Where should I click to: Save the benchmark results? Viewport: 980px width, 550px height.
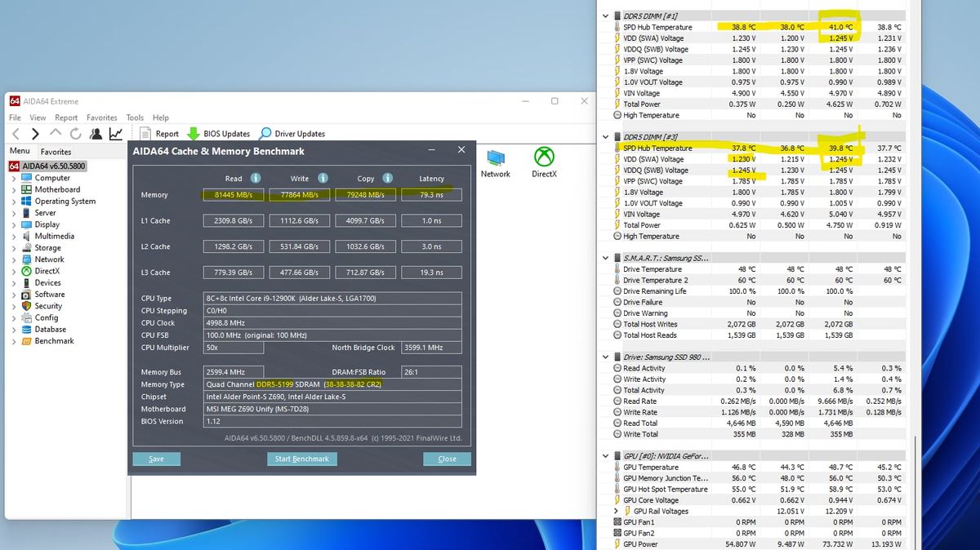156,459
